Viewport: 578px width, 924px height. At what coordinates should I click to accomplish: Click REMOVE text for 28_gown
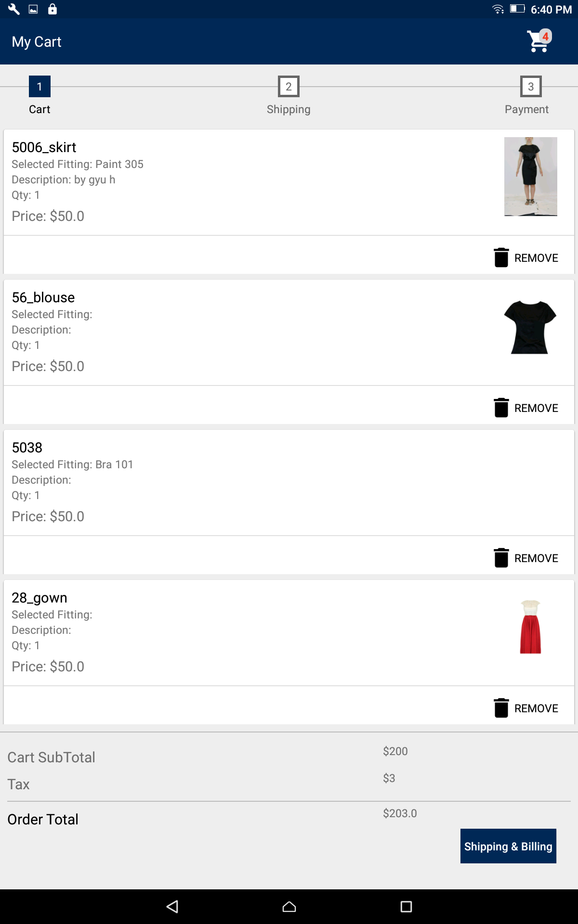pos(536,708)
